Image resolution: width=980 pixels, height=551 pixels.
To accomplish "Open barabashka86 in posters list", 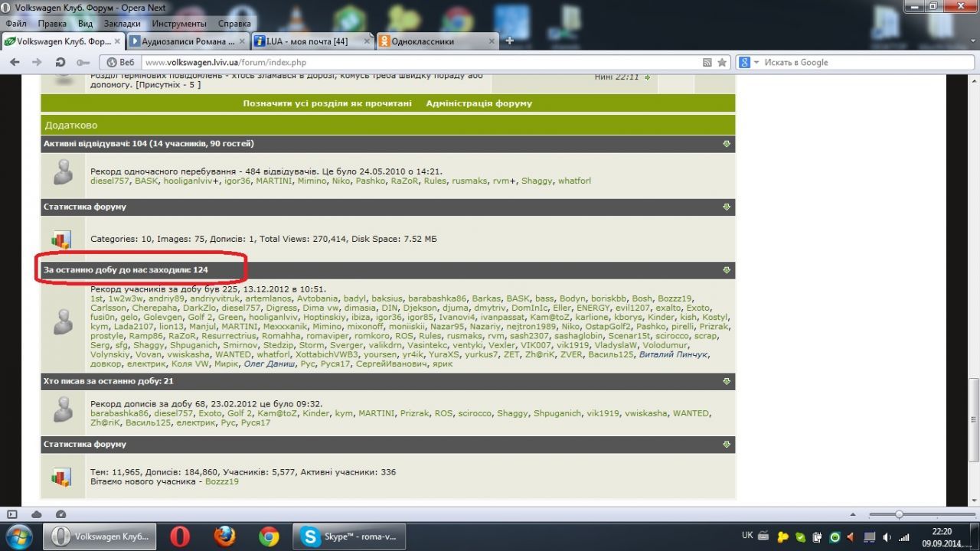I will point(119,412).
